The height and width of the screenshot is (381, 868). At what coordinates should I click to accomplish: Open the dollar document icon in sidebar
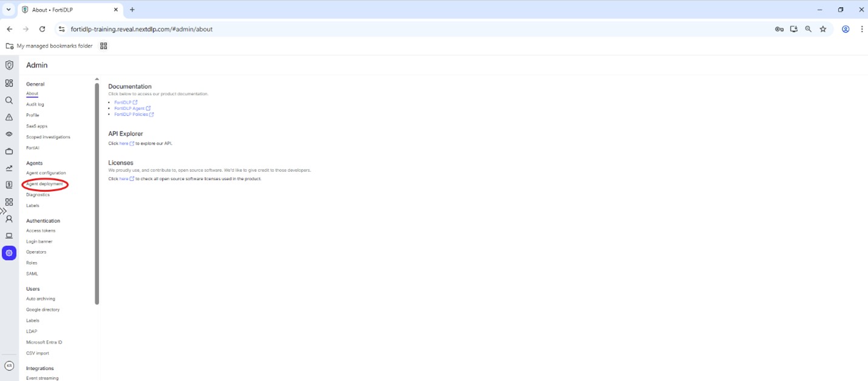[9, 185]
